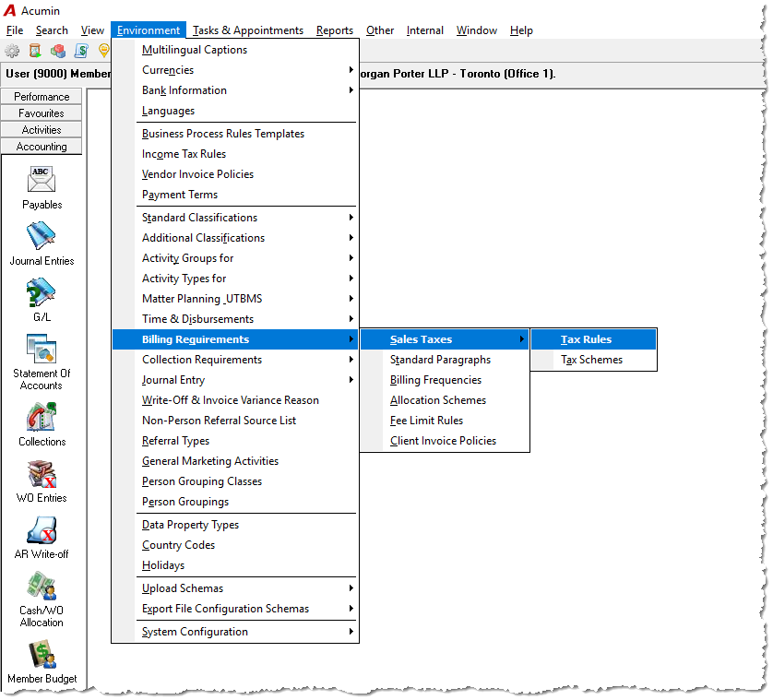Click the Accounting sidebar button
The height and width of the screenshot is (700, 773).
click(x=42, y=147)
